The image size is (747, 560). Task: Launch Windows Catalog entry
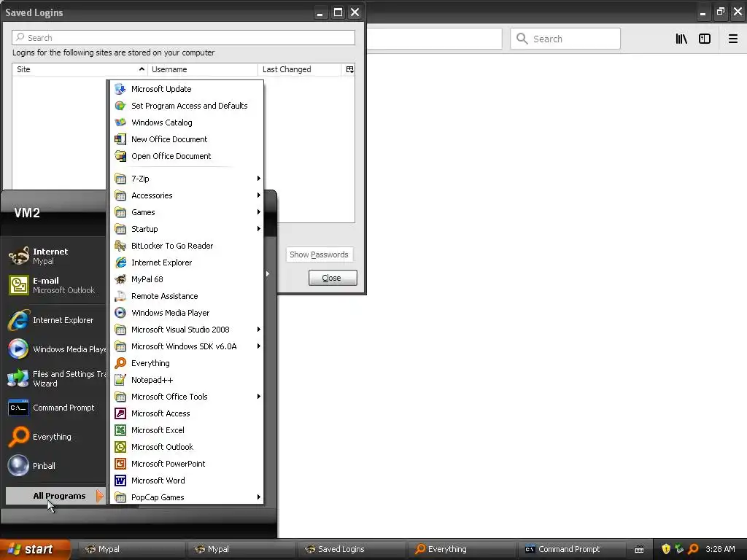[187, 122]
